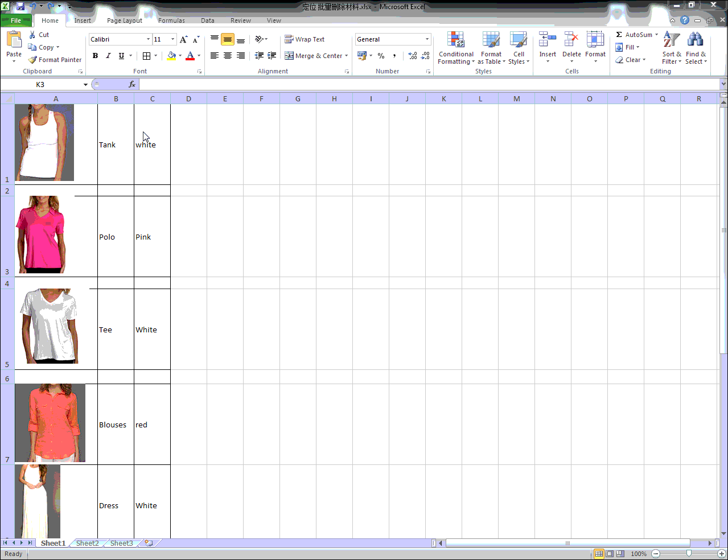Decrease indent in Alignment group

pyautogui.click(x=259, y=56)
